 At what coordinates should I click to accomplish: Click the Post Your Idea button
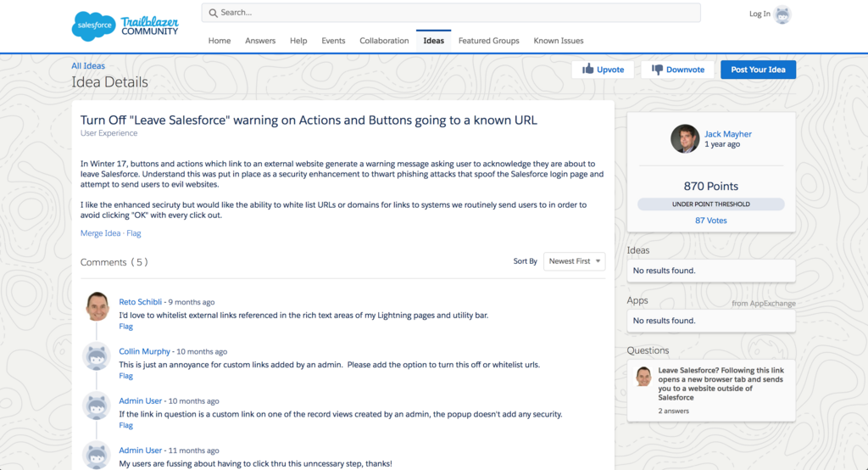(758, 70)
